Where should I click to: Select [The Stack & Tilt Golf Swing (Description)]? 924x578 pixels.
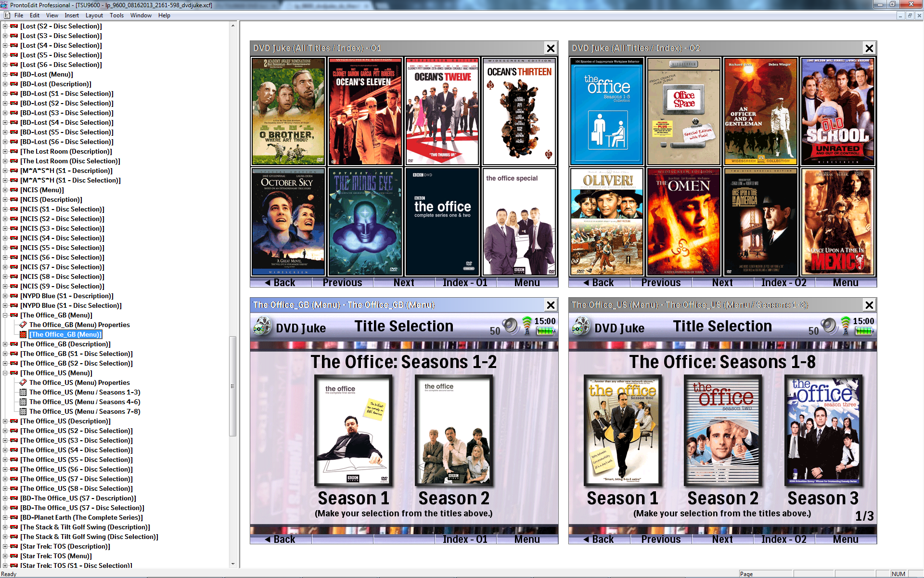(85, 527)
